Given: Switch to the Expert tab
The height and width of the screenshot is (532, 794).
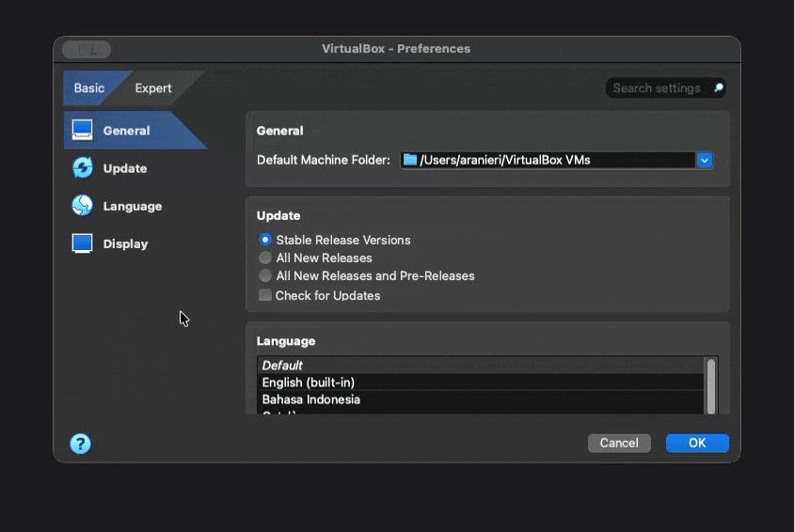Looking at the screenshot, I should (x=153, y=88).
